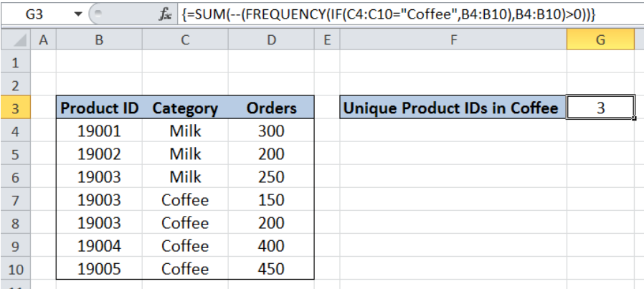Click the Orders header cell

pos(271,108)
